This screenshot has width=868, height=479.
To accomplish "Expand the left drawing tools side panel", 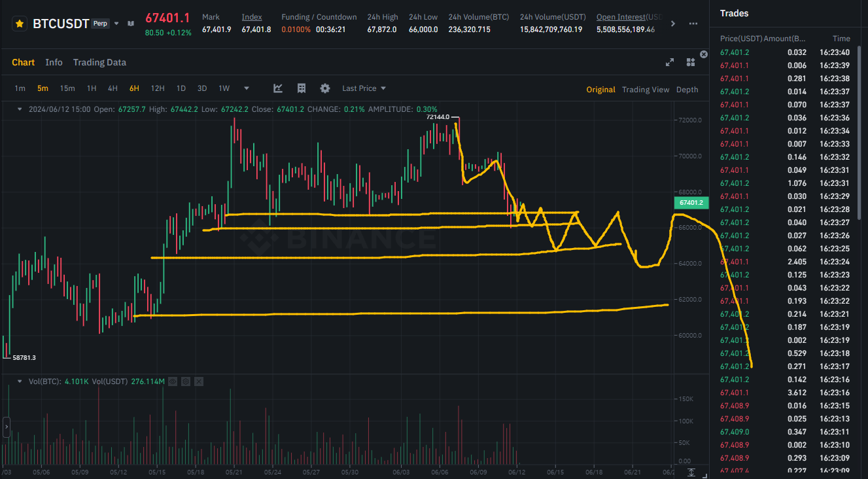I will pyautogui.click(x=7, y=427).
